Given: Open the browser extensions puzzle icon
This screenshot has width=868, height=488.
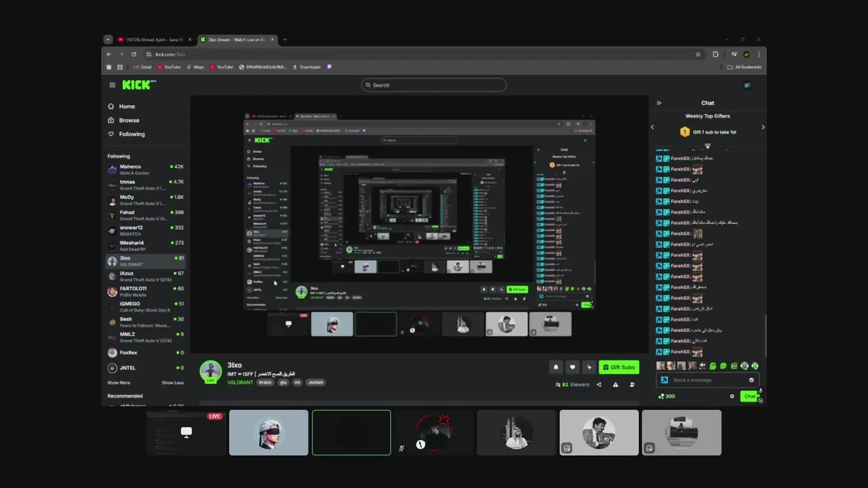Looking at the screenshot, I should click(x=715, y=54).
